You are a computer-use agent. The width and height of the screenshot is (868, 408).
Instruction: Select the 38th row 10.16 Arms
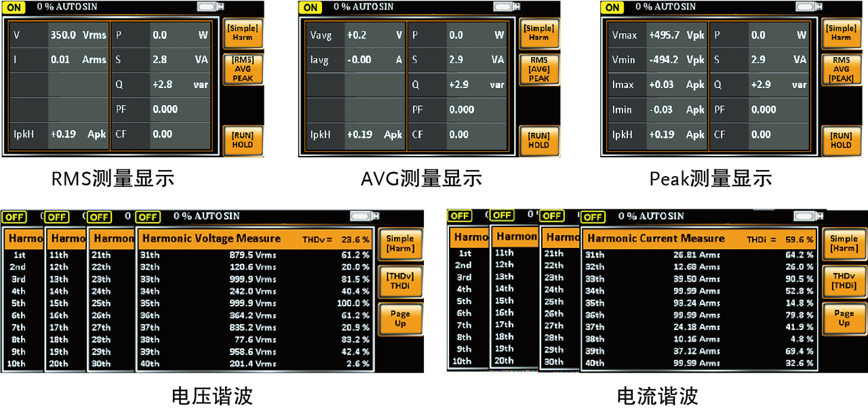coord(699,339)
